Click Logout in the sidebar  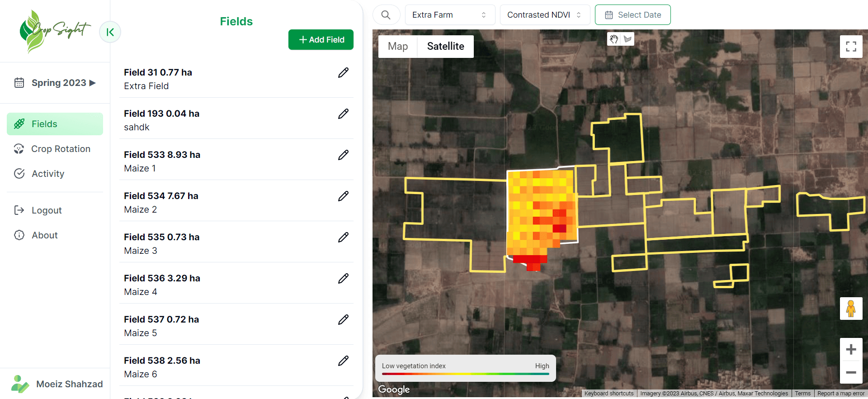click(x=55, y=210)
